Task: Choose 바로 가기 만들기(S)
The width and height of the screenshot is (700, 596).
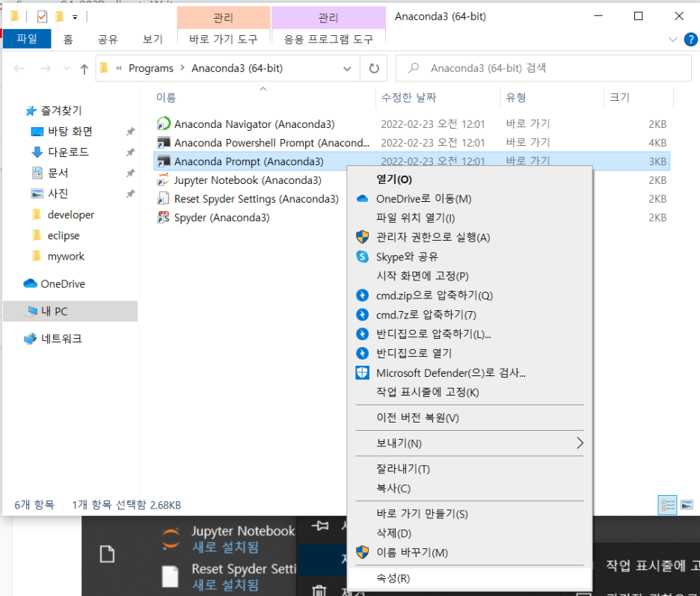Action: pyautogui.click(x=470, y=514)
